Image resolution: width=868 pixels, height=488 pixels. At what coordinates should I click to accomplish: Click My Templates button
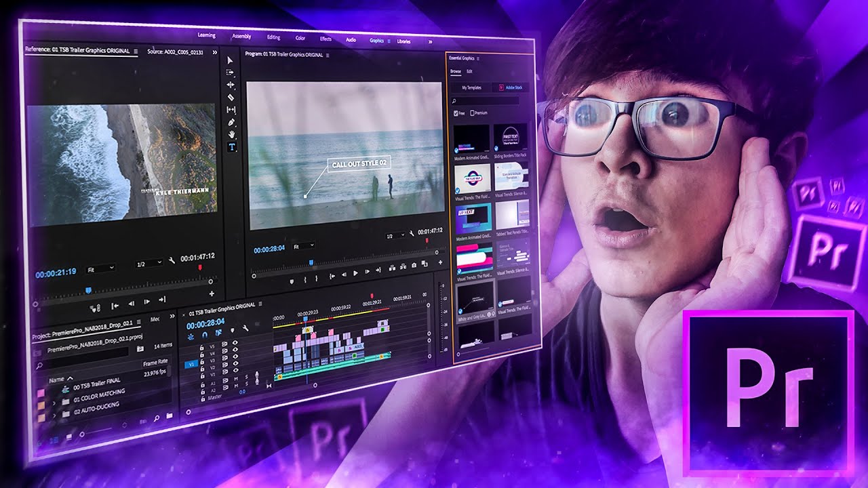tap(471, 87)
